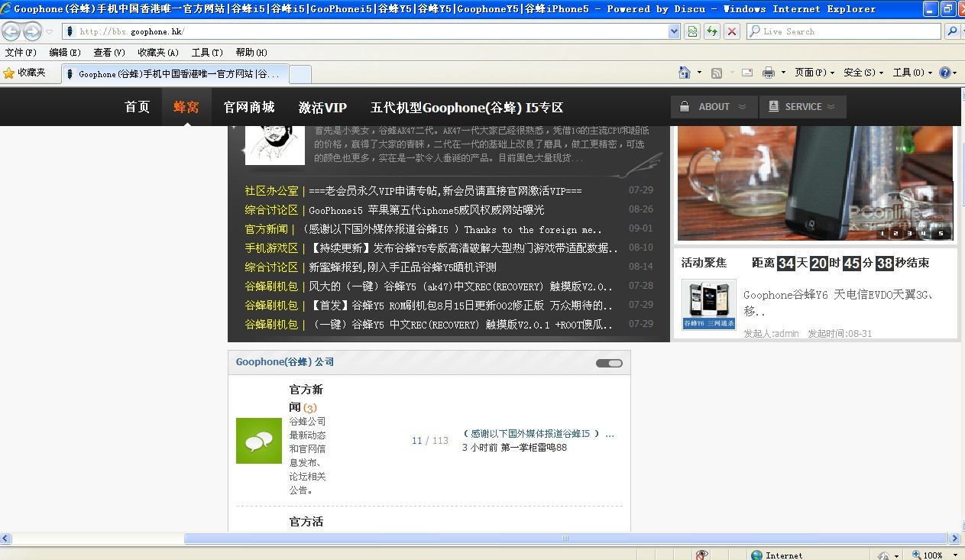Click the 谷蜂Y6 三网通杀 activity thumbnail

[709, 304]
